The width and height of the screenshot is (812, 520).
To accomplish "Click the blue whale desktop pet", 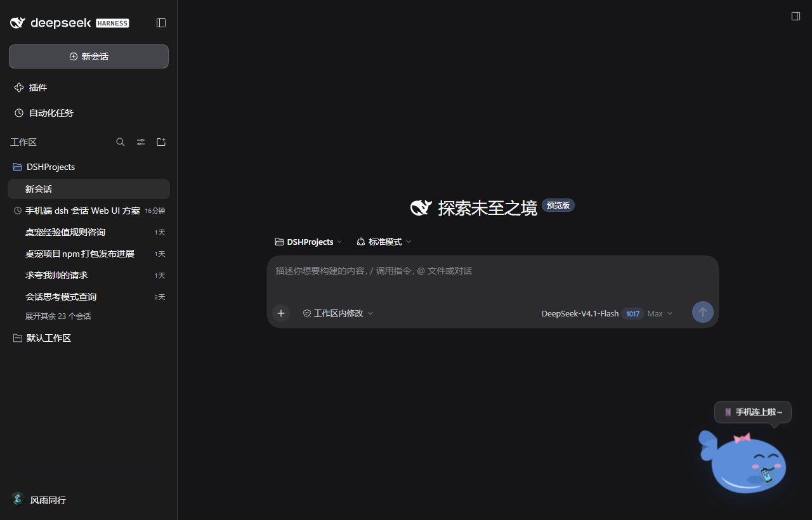I will pyautogui.click(x=743, y=462).
